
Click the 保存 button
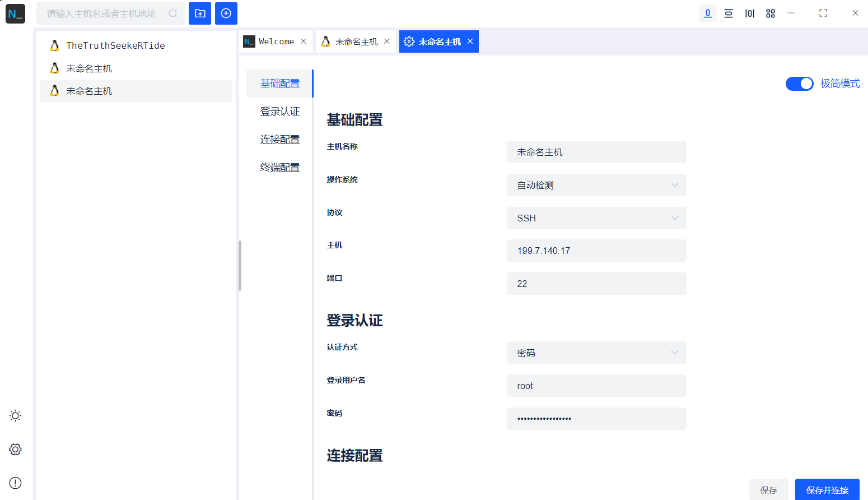769,490
